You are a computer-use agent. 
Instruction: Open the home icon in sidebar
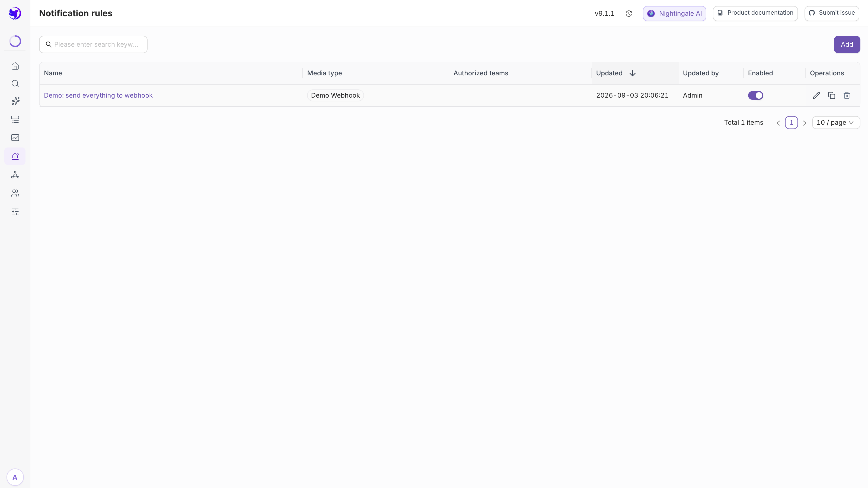[x=15, y=66]
